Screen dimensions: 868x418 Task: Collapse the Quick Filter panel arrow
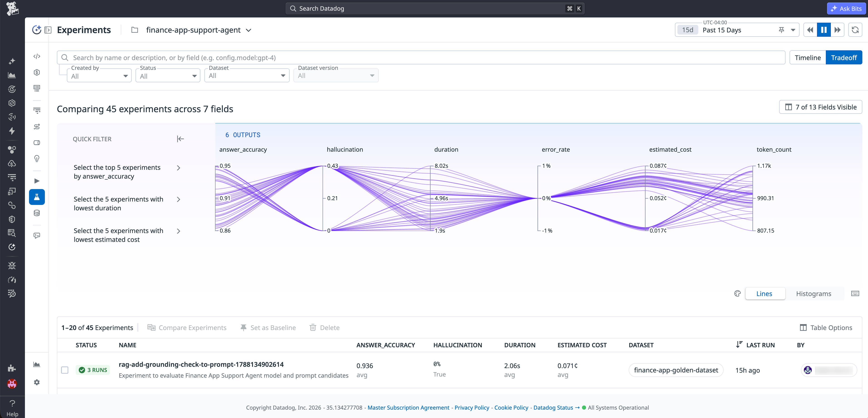pyautogui.click(x=180, y=139)
